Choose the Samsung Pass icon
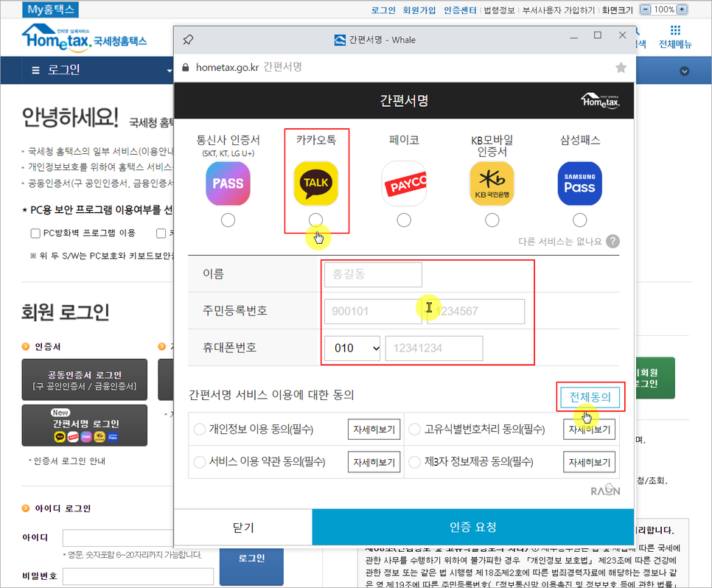This screenshot has width=712, height=588. (x=580, y=183)
